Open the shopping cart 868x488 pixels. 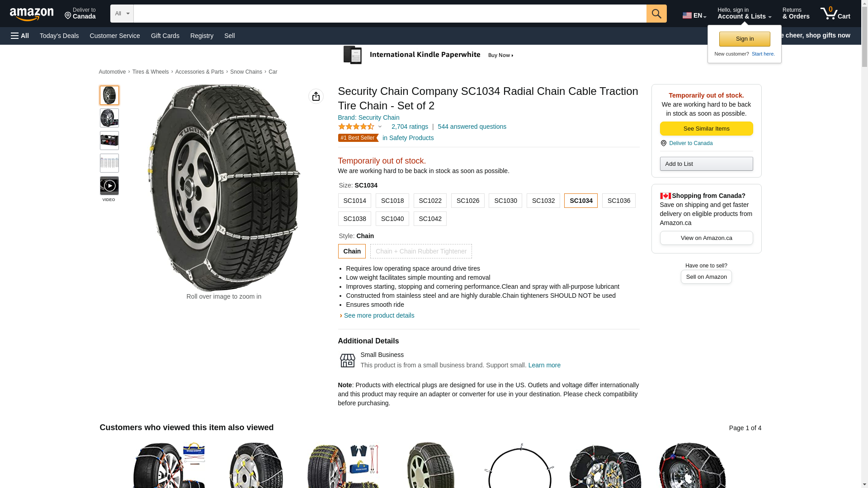pos(835,14)
